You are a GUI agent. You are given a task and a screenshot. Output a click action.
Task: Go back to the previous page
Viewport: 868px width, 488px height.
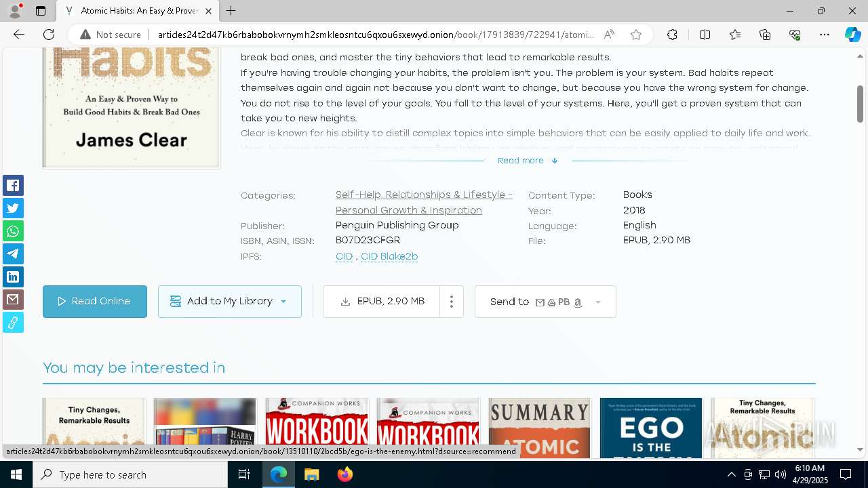point(19,35)
